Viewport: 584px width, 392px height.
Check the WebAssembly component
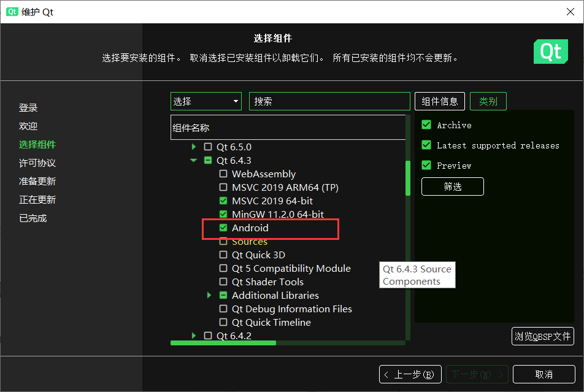tap(223, 174)
